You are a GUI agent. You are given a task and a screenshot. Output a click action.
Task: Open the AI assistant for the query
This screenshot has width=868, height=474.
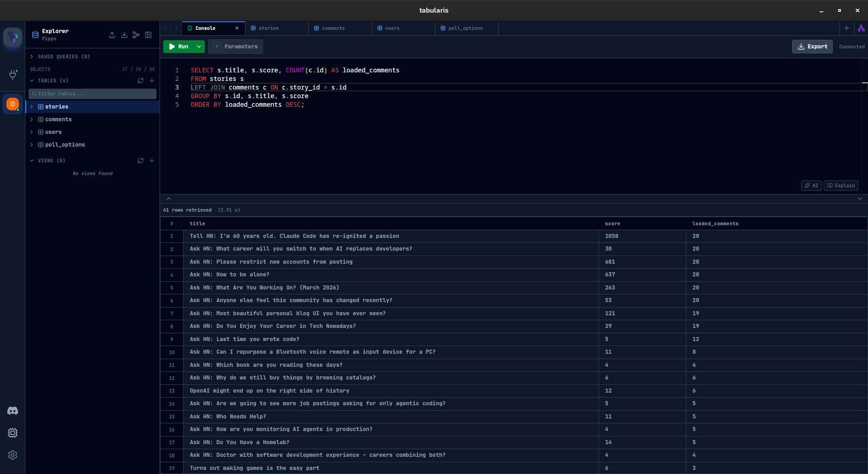point(811,185)
